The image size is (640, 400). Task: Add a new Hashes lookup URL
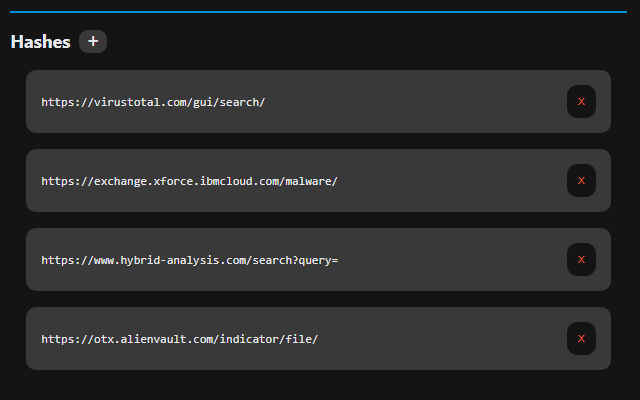93,41
